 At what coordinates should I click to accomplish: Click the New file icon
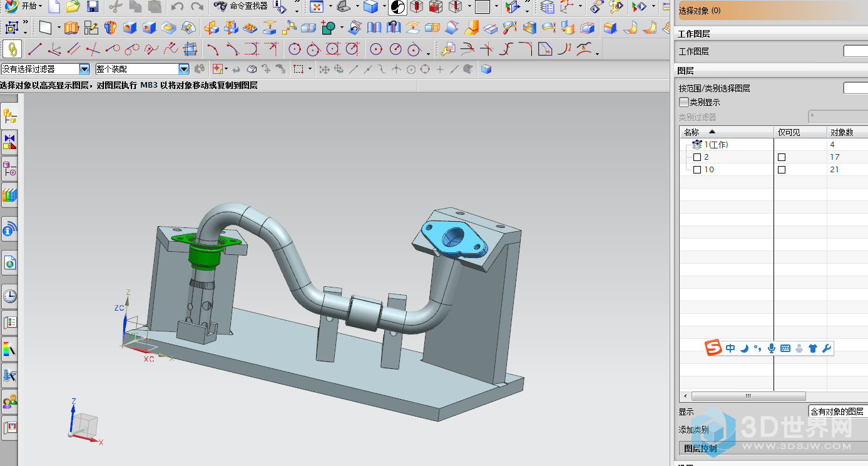[x=54, y=7]
